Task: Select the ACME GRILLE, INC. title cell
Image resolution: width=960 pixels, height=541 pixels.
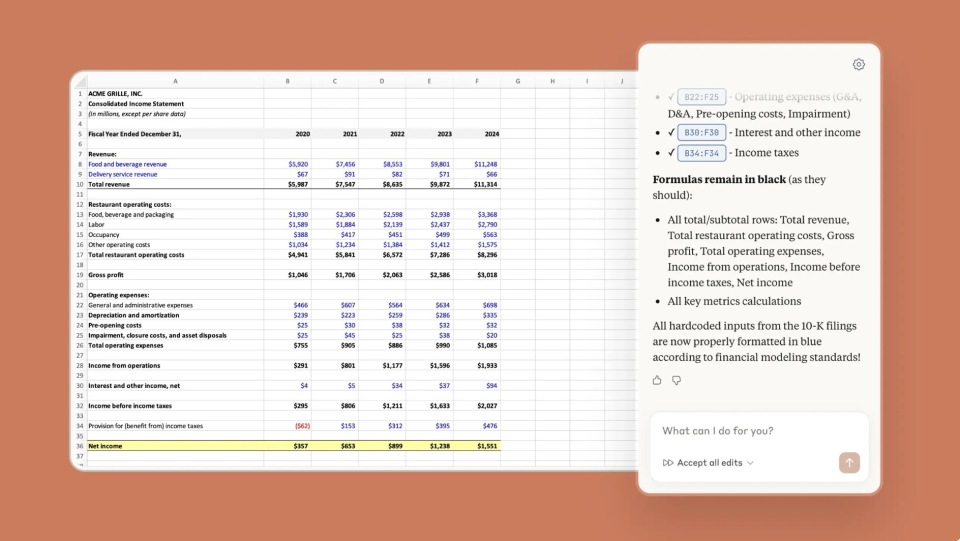Action: click(115, 93)
